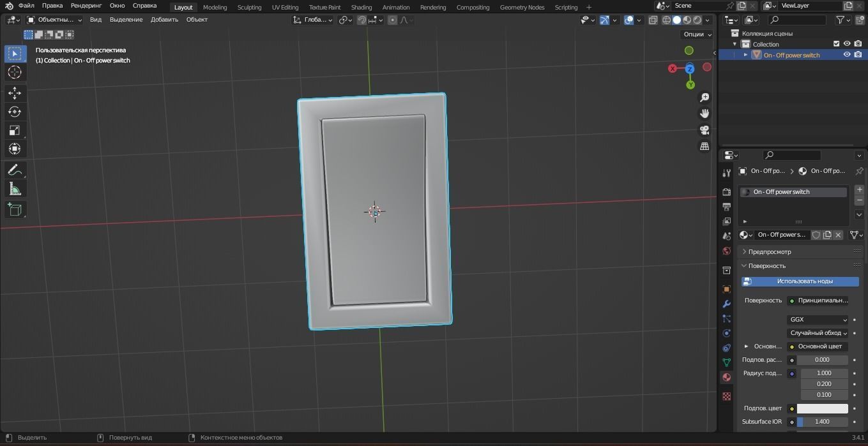This screenshot has width=868, height=446.
Task: Click the pan view hand icon
Action: tap(704, 114)
